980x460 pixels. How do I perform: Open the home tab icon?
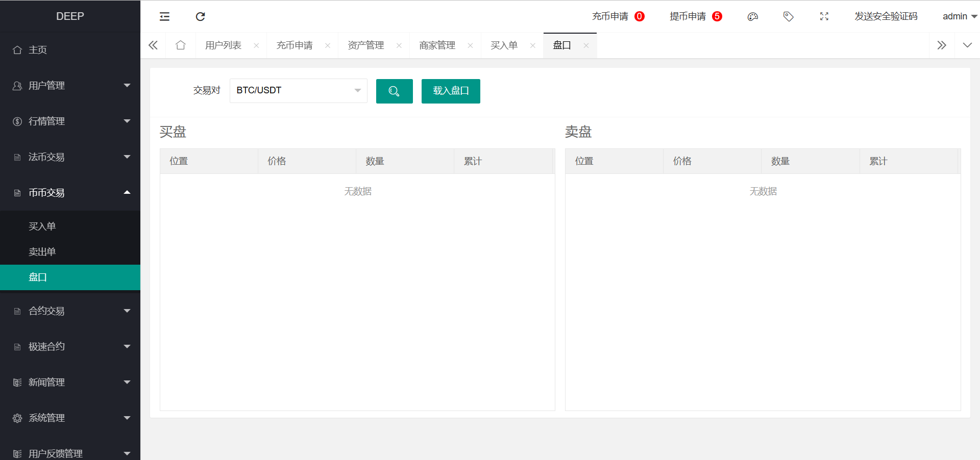(x=181, y=45)
